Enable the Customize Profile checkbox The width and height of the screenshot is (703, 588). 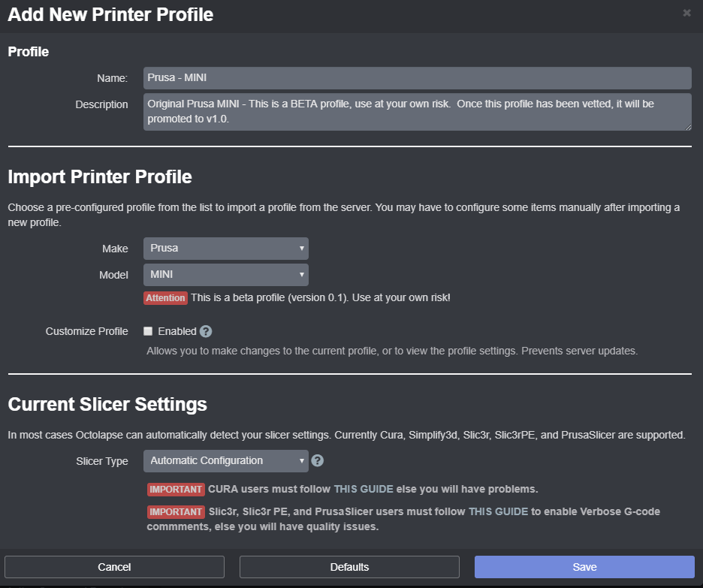148,331
